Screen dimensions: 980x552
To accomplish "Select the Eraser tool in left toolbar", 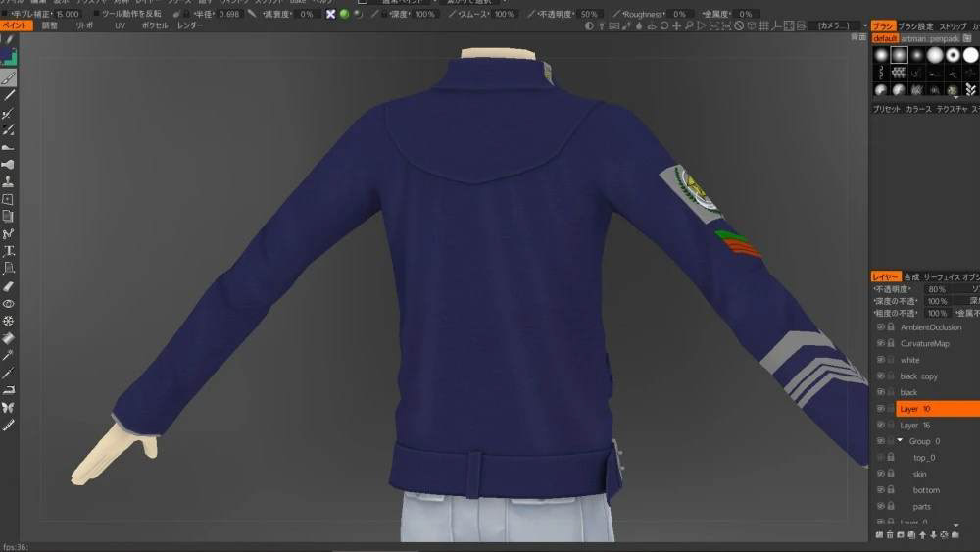I will point(8,286).
